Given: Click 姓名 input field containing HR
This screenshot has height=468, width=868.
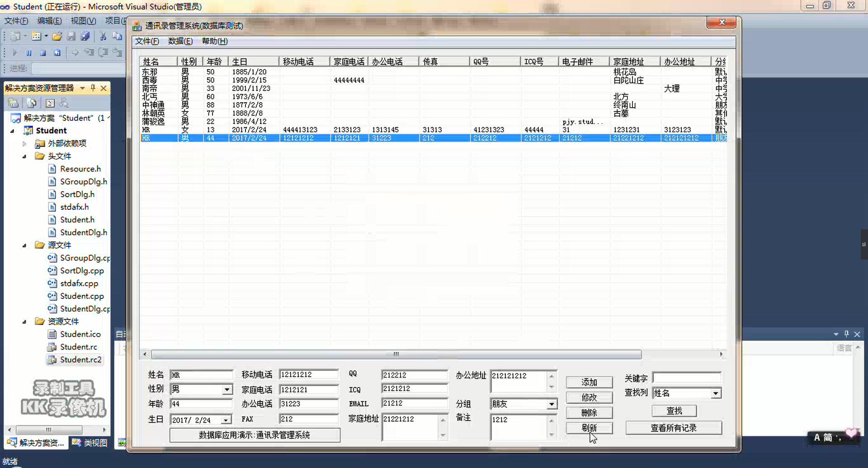Looking at the screenshot, I should pos(201,375).
